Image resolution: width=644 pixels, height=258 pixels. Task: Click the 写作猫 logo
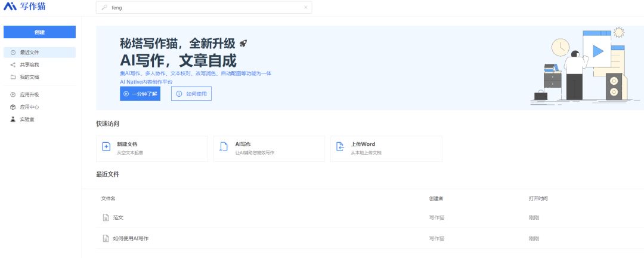(24, 6)
